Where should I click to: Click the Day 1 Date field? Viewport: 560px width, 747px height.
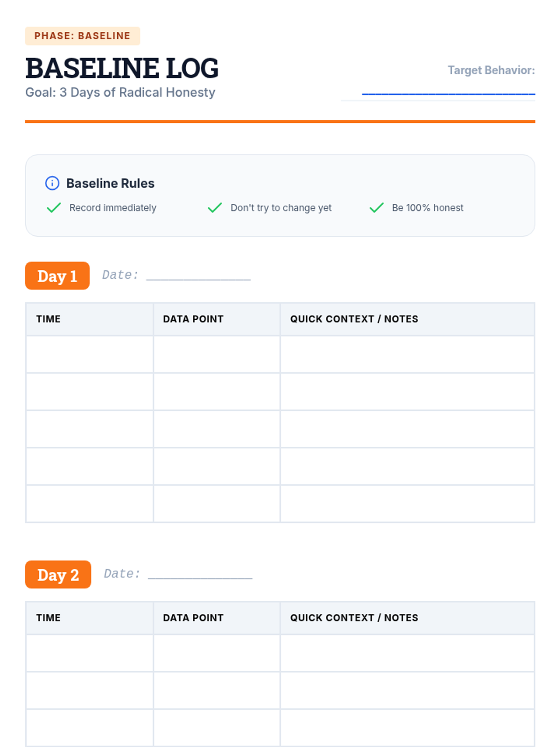click(x=198, y=275)
